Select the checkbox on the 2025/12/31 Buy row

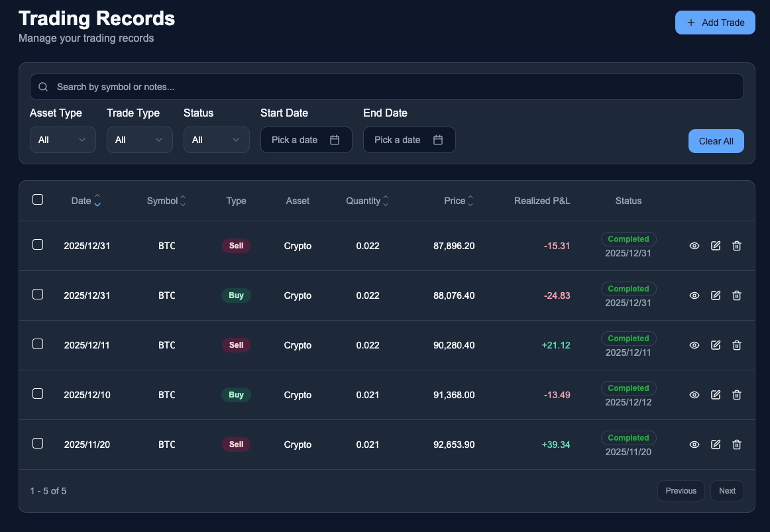(x=38, y=294)
